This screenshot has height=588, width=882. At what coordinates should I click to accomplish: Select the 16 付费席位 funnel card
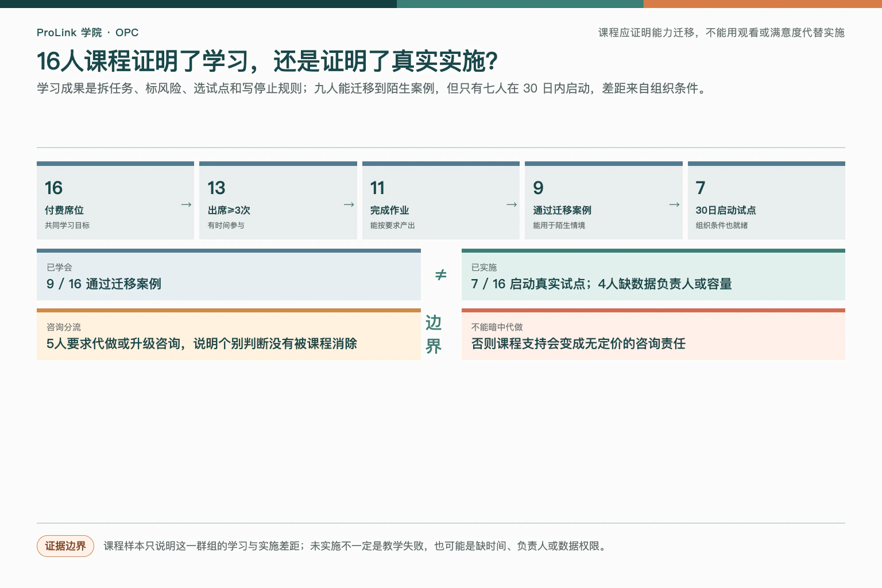point(115,200)
